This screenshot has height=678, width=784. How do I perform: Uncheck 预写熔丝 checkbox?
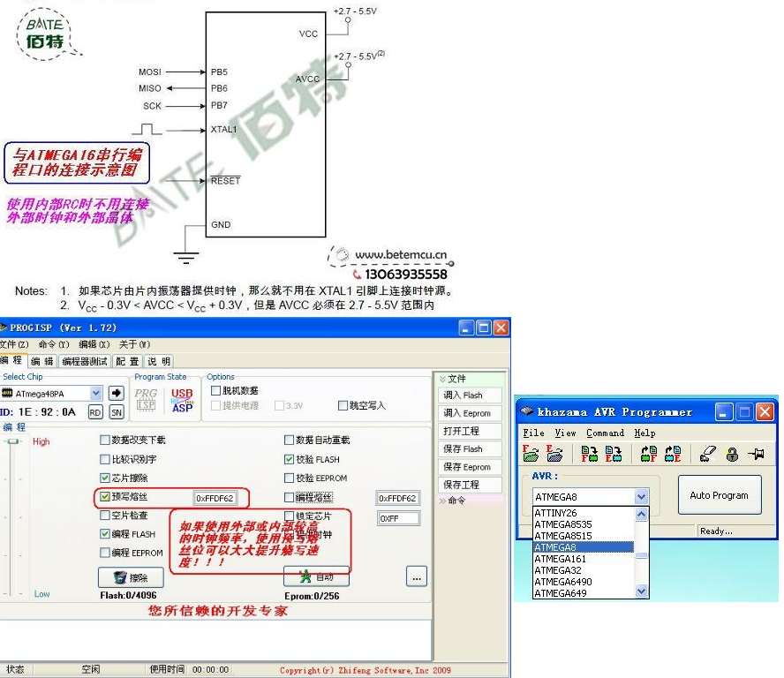[104, 496]
